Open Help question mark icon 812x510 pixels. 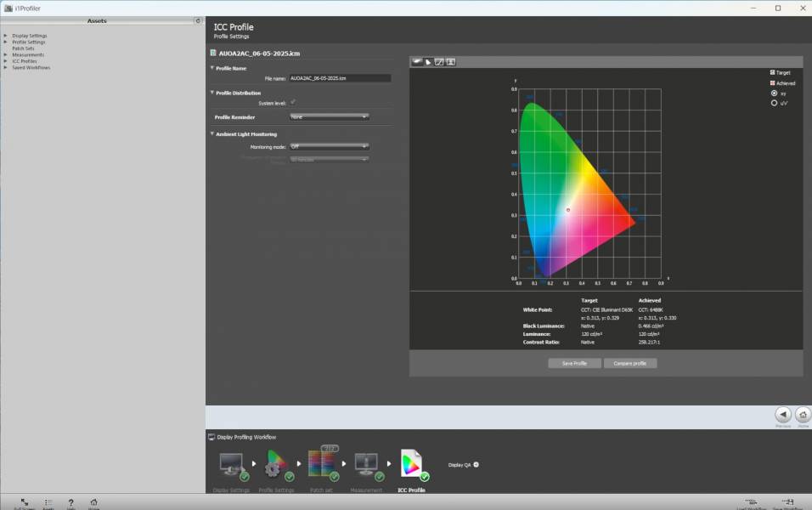pyautogui.click(x=71, y=502)
